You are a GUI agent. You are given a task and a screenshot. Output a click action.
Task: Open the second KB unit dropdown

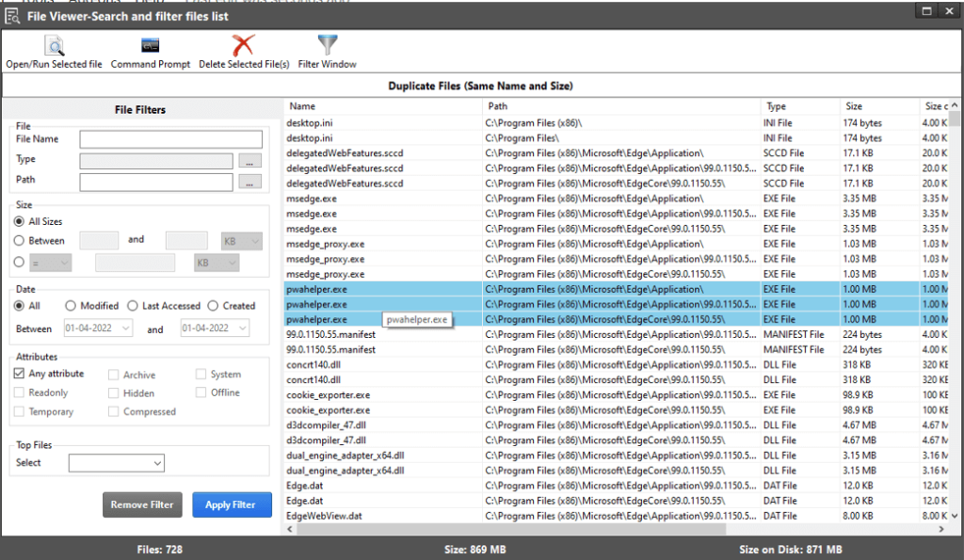217,263
